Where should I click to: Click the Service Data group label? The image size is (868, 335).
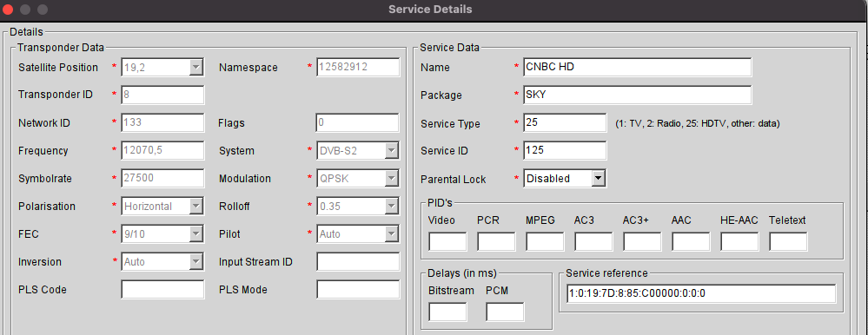[x=449, y=48]
